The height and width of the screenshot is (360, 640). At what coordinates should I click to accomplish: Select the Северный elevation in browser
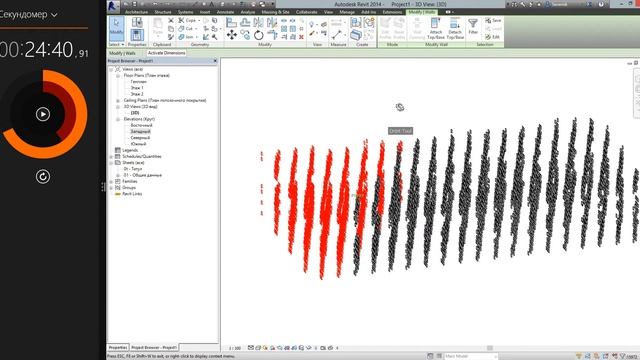[140, 138]
